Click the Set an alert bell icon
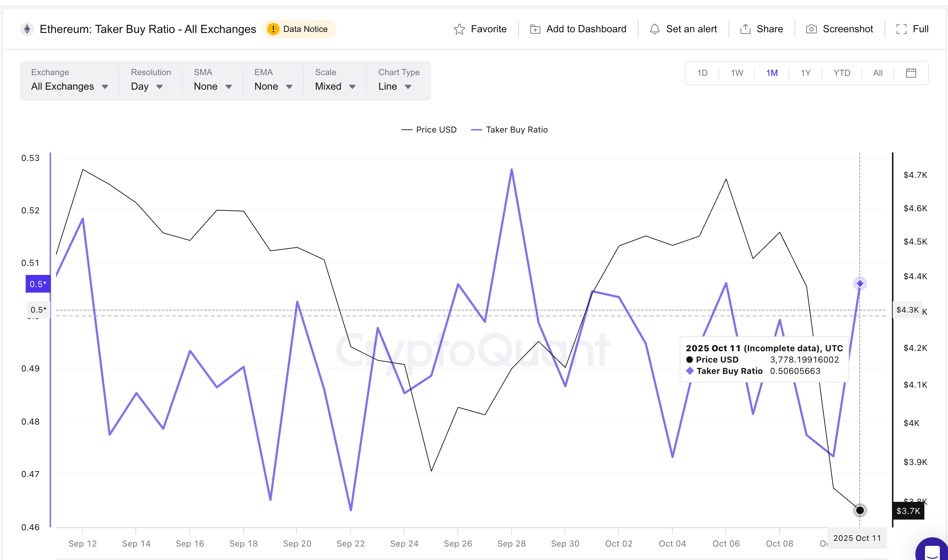This screenshot has width=948, height=560. click(x=655, y=29)
